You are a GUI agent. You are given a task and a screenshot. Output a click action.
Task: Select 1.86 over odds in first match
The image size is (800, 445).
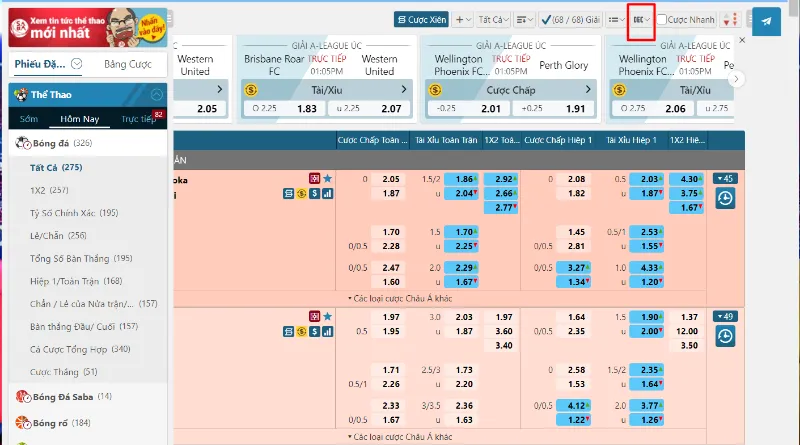click(x=461, y=179)
